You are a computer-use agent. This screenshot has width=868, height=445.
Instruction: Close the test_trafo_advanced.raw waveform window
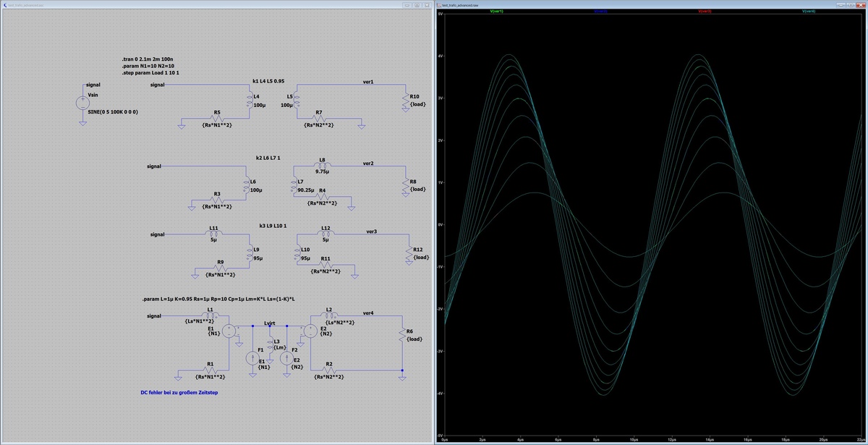[861, 4]
